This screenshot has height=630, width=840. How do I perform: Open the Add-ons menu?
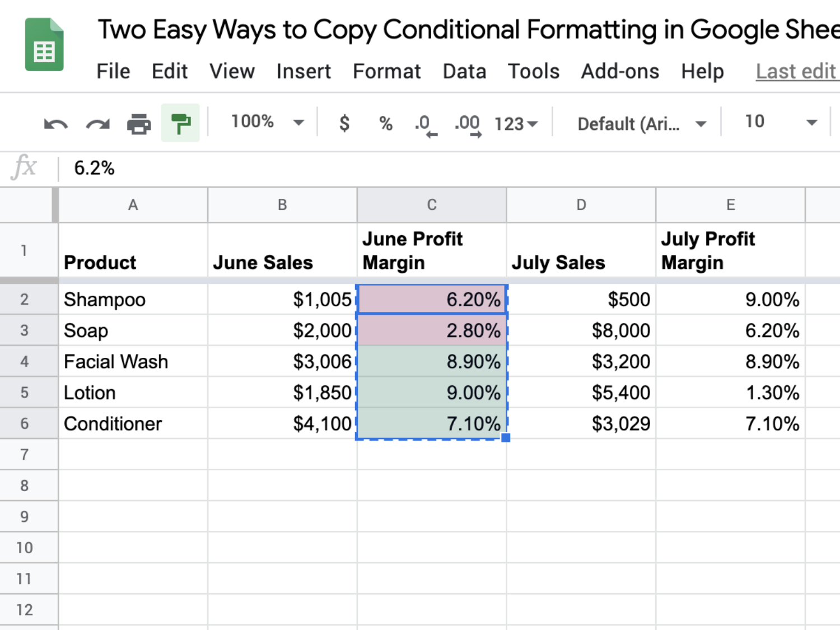(x=620, y=72)
